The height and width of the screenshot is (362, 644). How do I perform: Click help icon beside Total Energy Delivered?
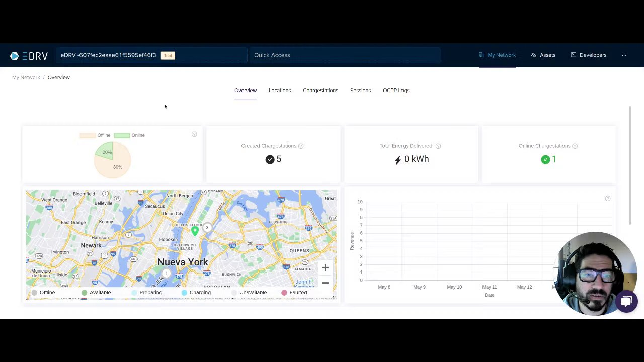pos(438,146)
